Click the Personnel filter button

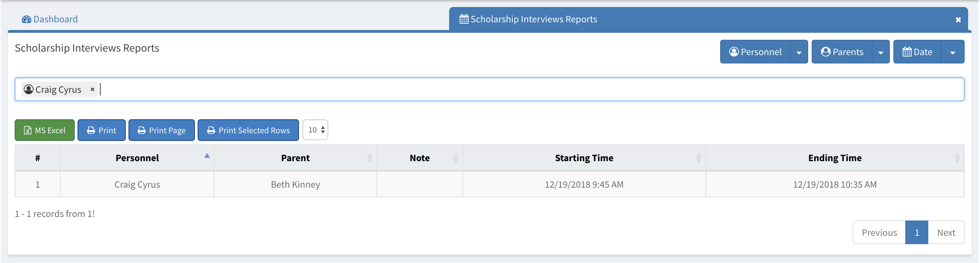pos(755,52)
